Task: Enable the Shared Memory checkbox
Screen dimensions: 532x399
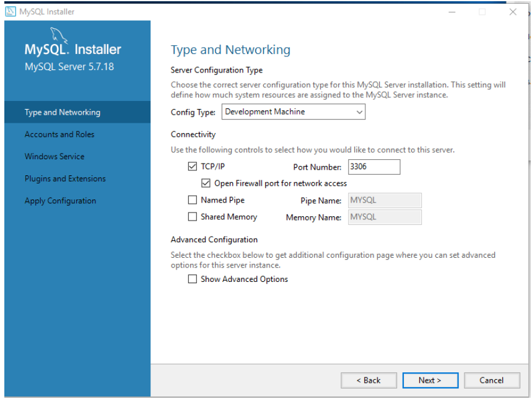Action: pyautogui.click(x=192, y=217)
